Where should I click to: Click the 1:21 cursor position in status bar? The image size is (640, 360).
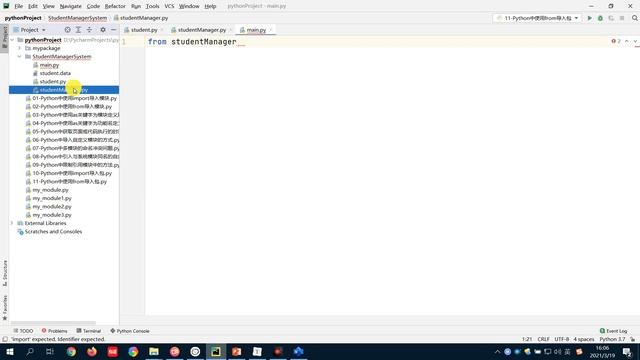point(527,339)
